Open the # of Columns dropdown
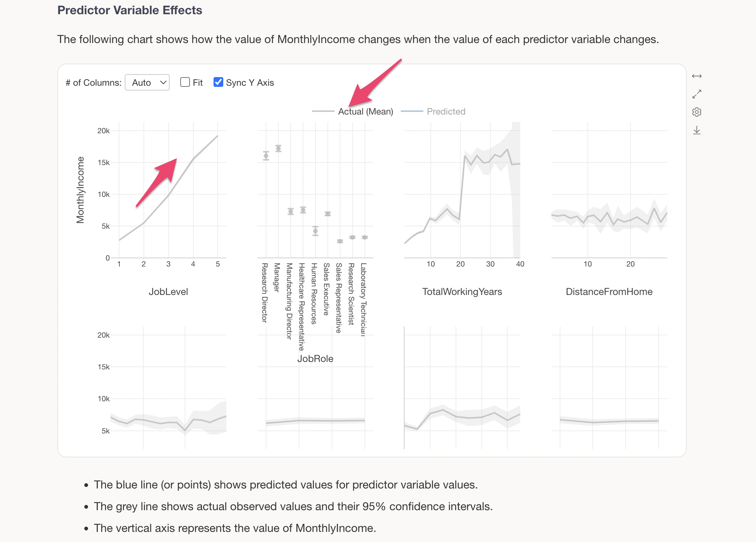This screenshot has height=542, width=756. (147, 82)
